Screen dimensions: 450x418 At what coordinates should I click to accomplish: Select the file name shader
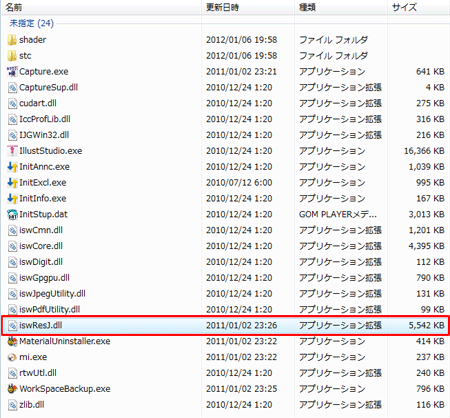click(x=33, y=40)
